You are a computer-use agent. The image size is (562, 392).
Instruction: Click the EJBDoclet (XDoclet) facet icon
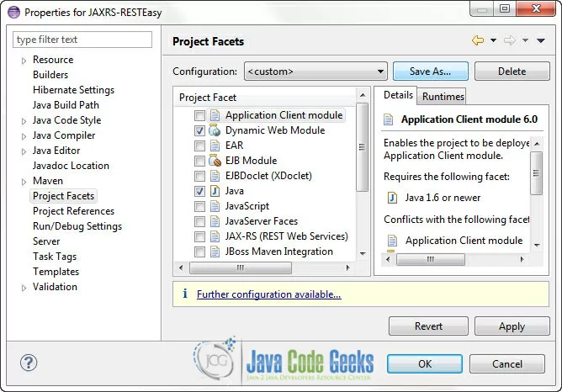coord(215,176)
